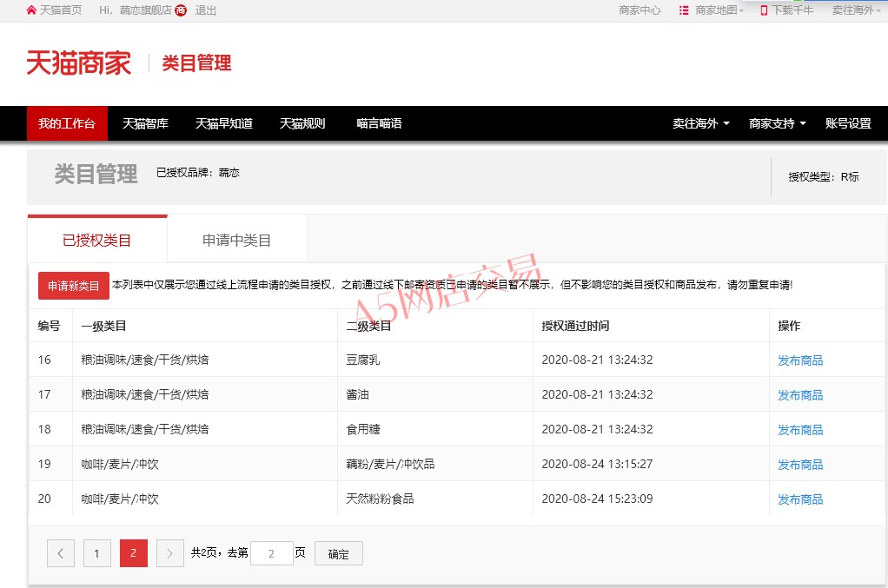
Task: Expand the 商家地图 dropdown
Action: 719,10
